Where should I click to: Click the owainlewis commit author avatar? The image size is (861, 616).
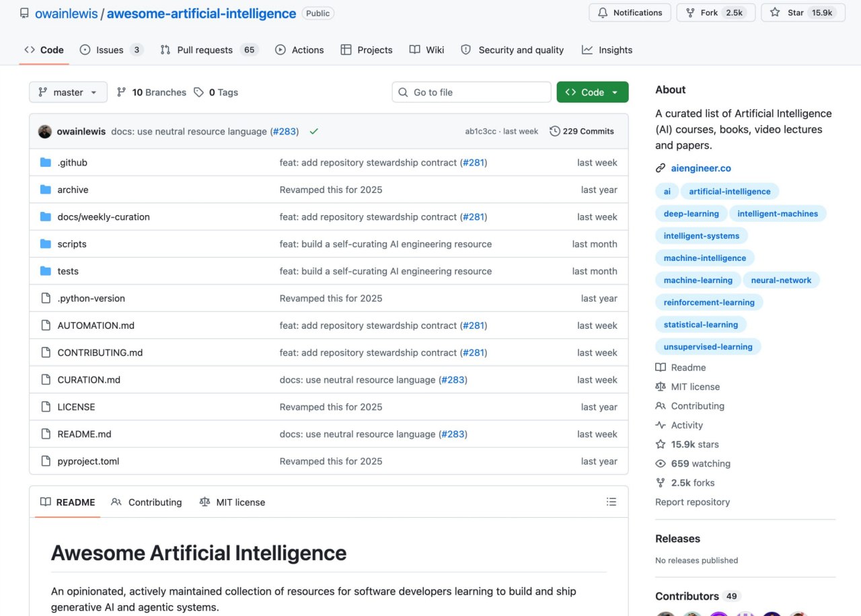point(45,131)
